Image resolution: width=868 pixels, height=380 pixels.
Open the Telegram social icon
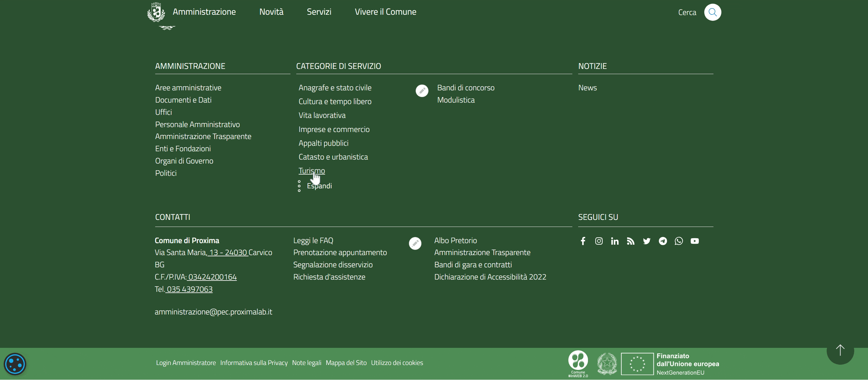pyautogui.click(x=662, y=241)
